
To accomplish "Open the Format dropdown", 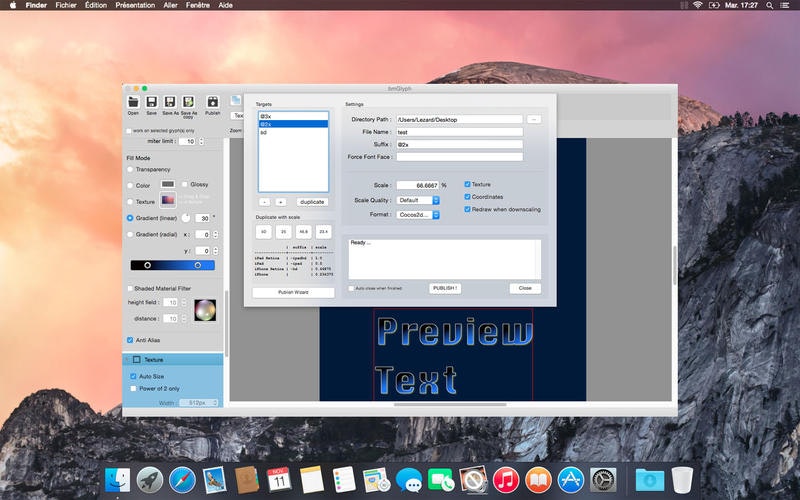I will 418,214.
